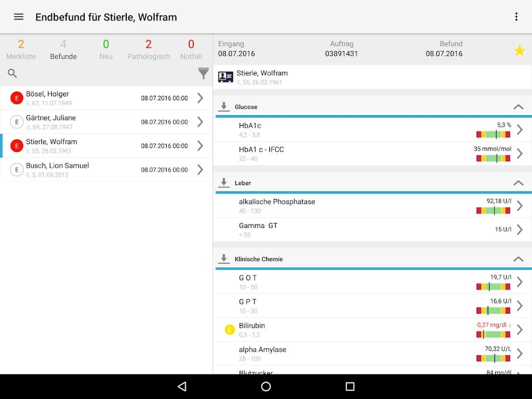Open the hamburger navigation menu
The height and width of the screenshot is (399, 532).
point(18,16)
